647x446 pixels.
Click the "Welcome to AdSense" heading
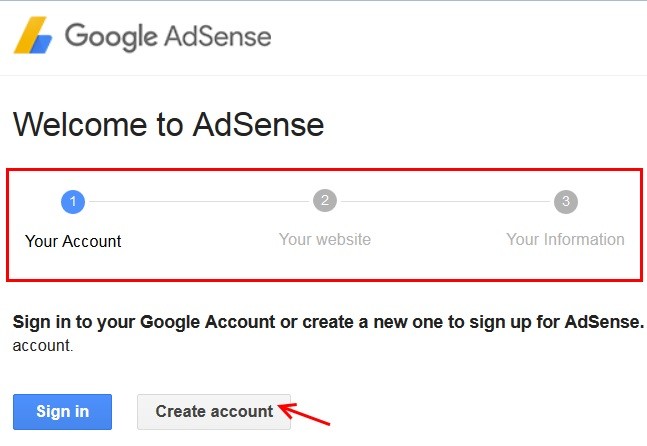pyautogui.click(x=168, y=125)
